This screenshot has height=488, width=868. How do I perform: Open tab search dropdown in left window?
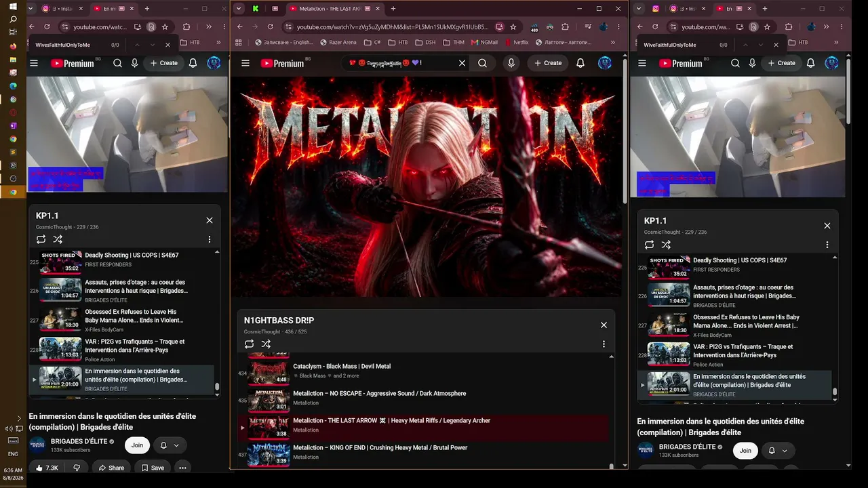[x=31, y=9]
